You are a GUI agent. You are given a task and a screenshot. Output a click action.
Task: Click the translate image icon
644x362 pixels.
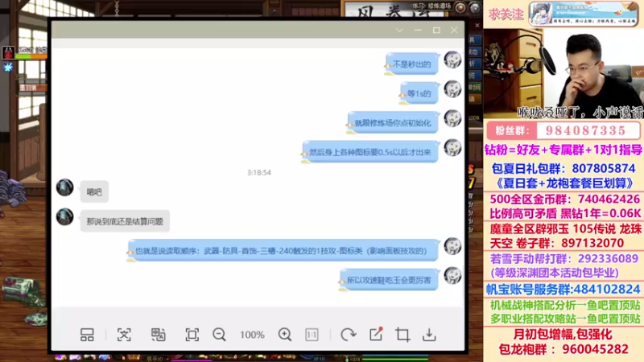[x=158, y=335]
